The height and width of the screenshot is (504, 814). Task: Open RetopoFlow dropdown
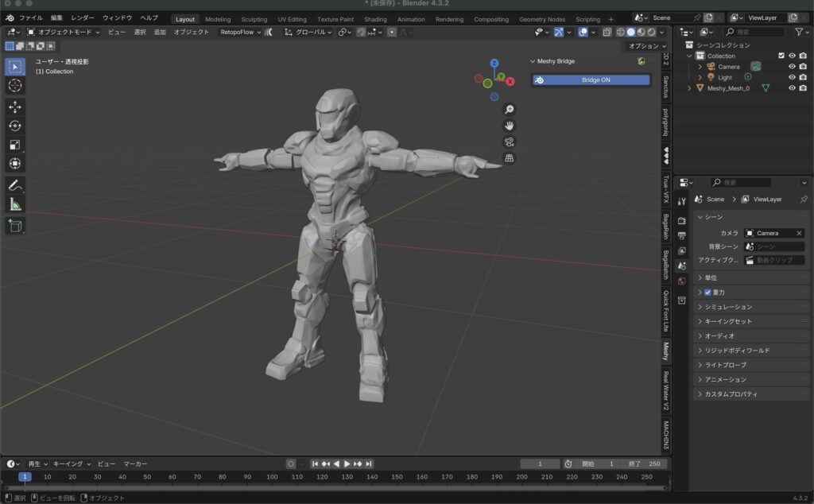tap(240, 32)
